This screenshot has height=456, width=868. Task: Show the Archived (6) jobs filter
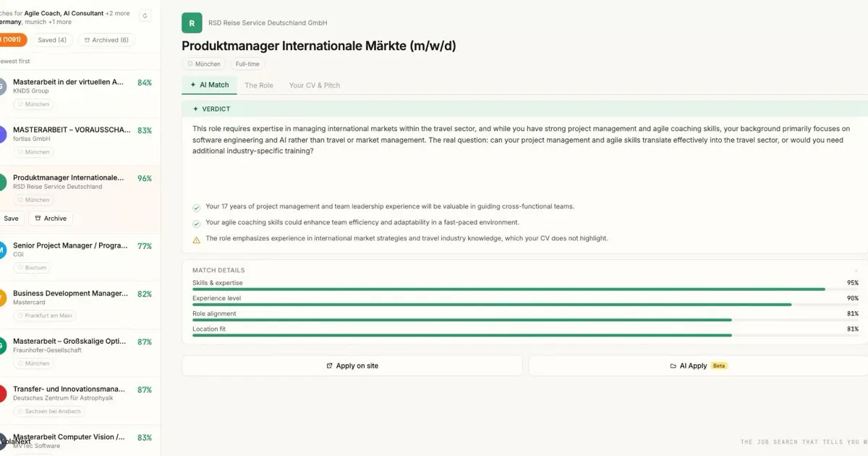click(106, 41)
